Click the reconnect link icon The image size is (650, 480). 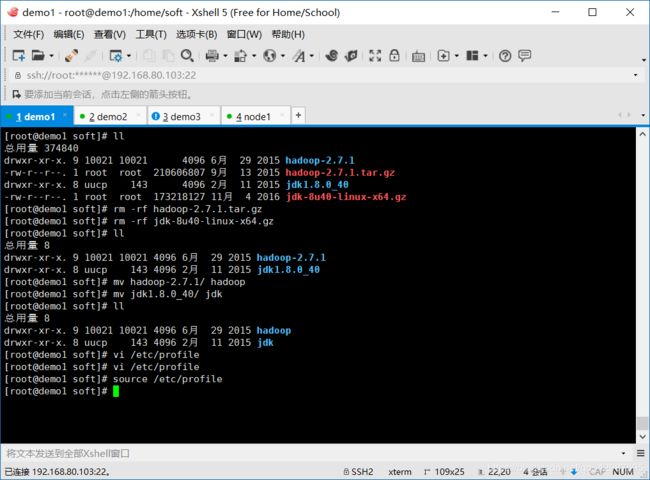tap(72, 56)
